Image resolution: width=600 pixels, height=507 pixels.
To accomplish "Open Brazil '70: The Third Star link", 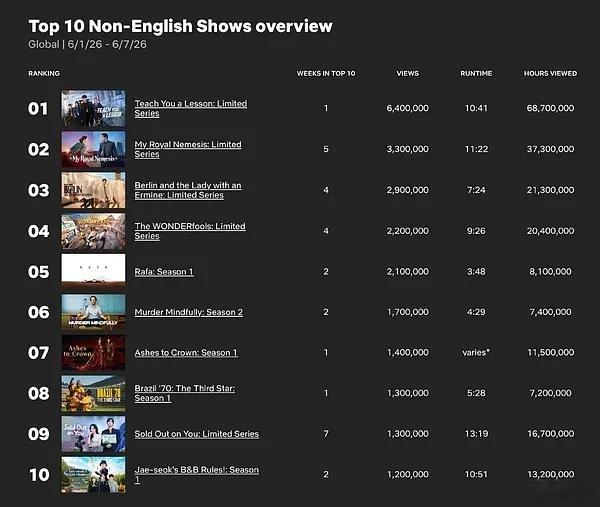I will click(185, 393).
